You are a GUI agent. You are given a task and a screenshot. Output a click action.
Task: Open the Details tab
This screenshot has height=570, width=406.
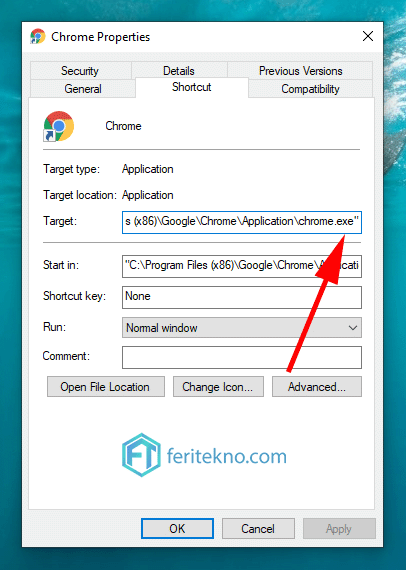pos(179,71)
